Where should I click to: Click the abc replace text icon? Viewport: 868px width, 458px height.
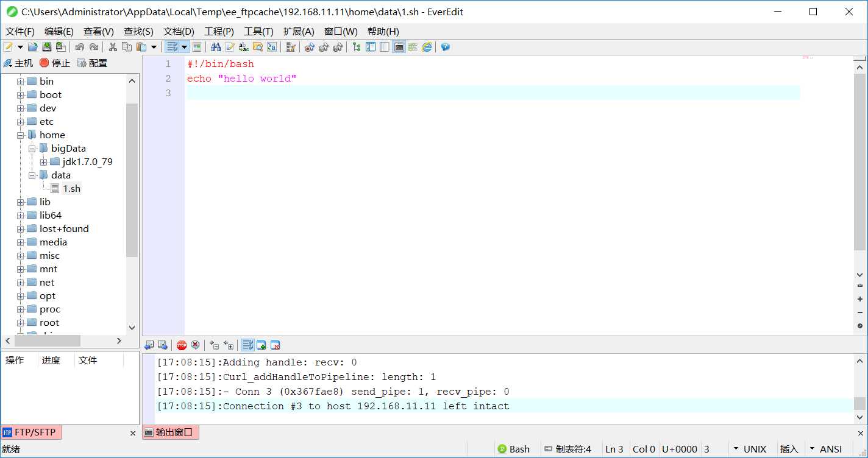pyautogui.click(x=244, y=47)
